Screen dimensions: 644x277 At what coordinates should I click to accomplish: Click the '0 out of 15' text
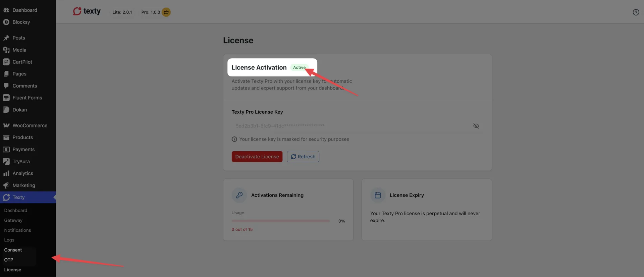tap(242, 230)
